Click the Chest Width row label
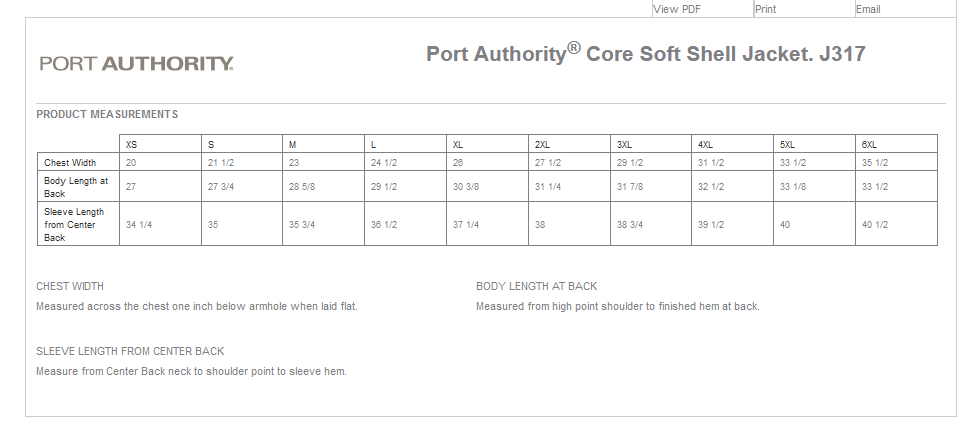975x429 pixels. [x=70, y=162]
